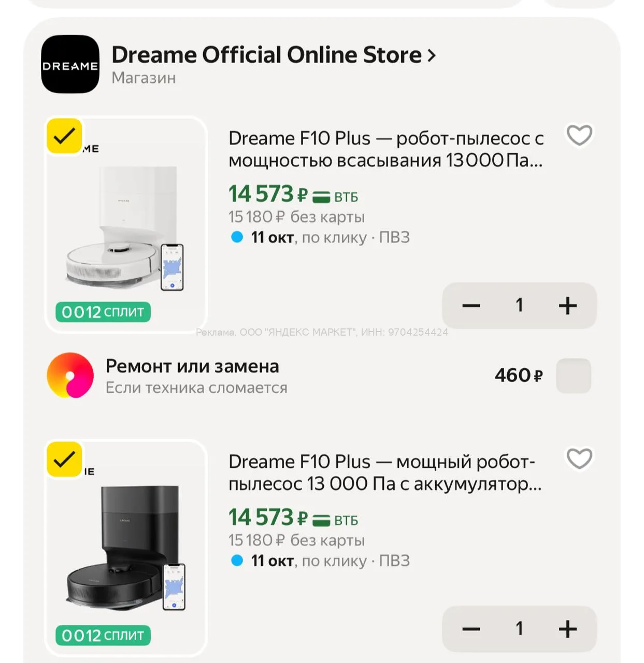Viewport: 644px width, 663px height.
Task: Enable Ремонт или замена for 460 ₽
Action: coord(574,376)
